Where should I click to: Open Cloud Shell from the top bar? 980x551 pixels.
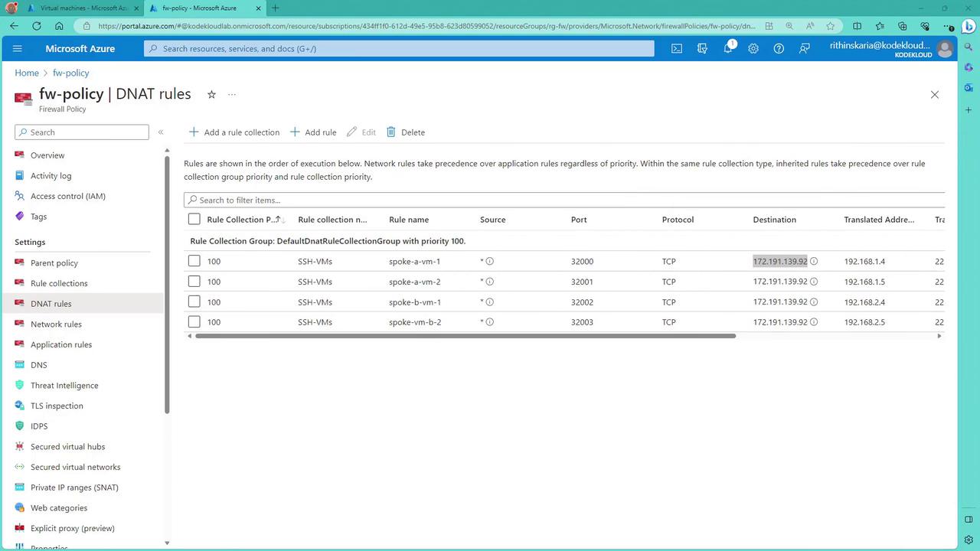tap(677, 48)
